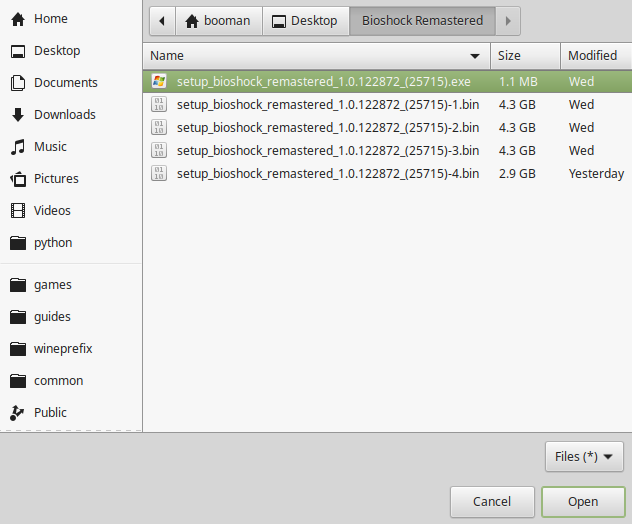Click the Downloads arrow icon in sidebar
The width and height of the screenshot is (632, 524).
click(x=18, y=115)
